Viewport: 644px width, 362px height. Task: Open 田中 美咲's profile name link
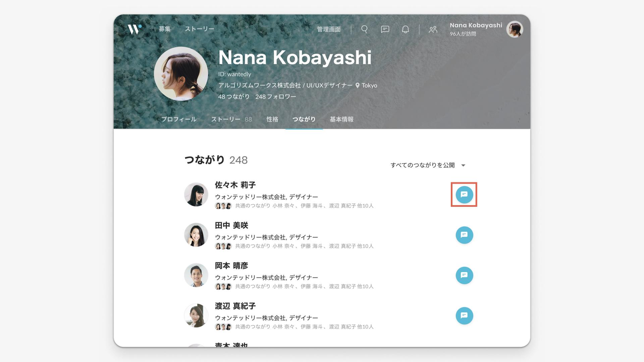(x=232, y=225)
